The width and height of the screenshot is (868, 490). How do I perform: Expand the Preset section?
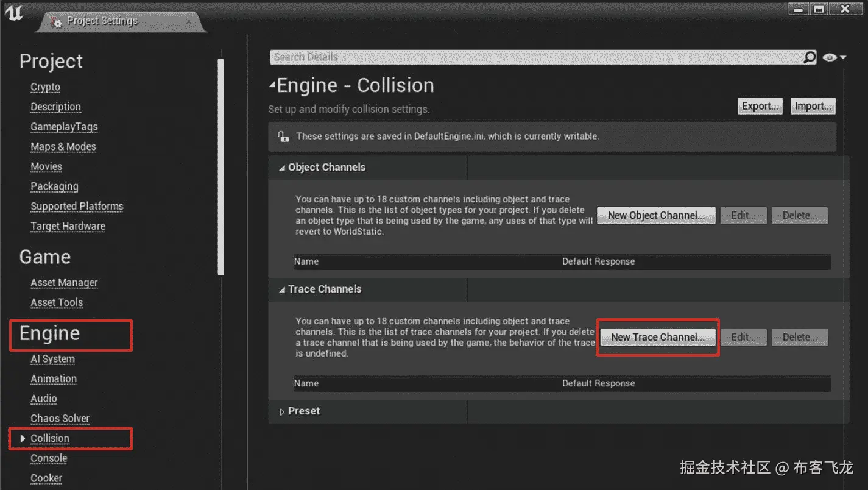(x=282, y=411)
